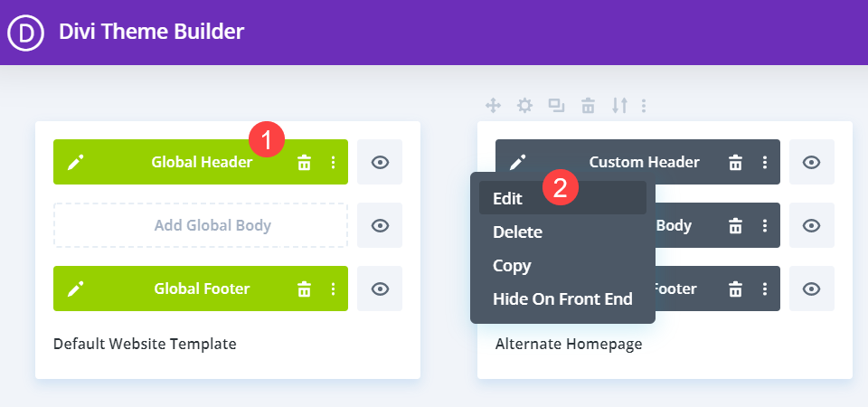Delete the Custom Header via trash icon

coord(735,162)
